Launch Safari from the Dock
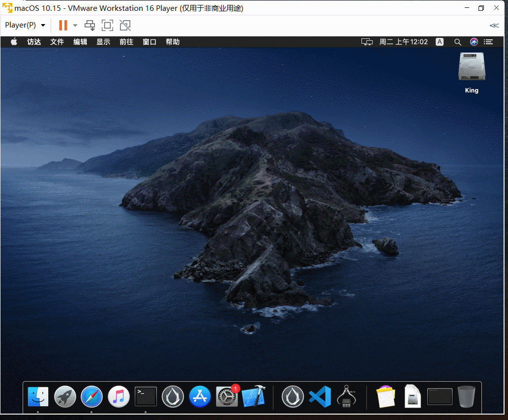 pyautogui.click(x=91, y=397)
